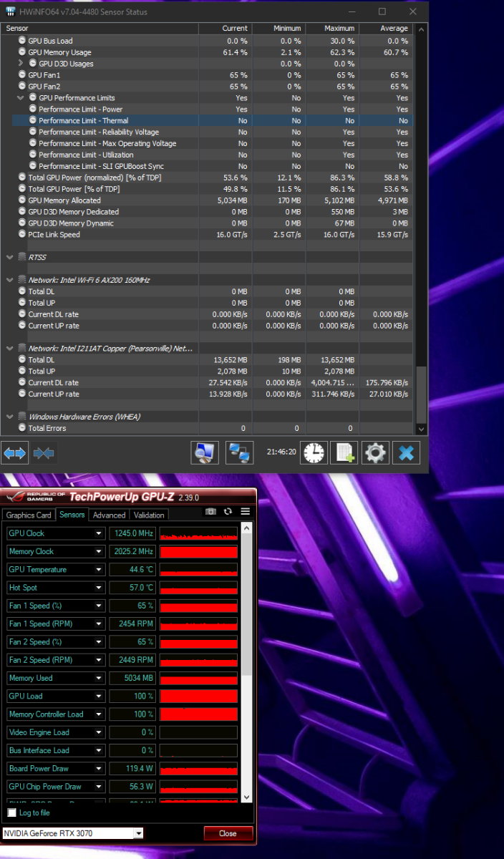Click the sensor icon beside Total Errors
This screenshot has width=504, height=859.
[x=22, y=428]
